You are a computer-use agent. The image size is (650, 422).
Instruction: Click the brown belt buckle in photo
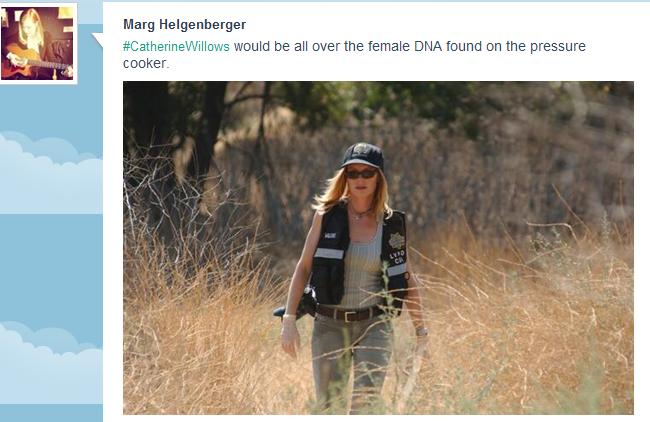(x=348, y=315)
